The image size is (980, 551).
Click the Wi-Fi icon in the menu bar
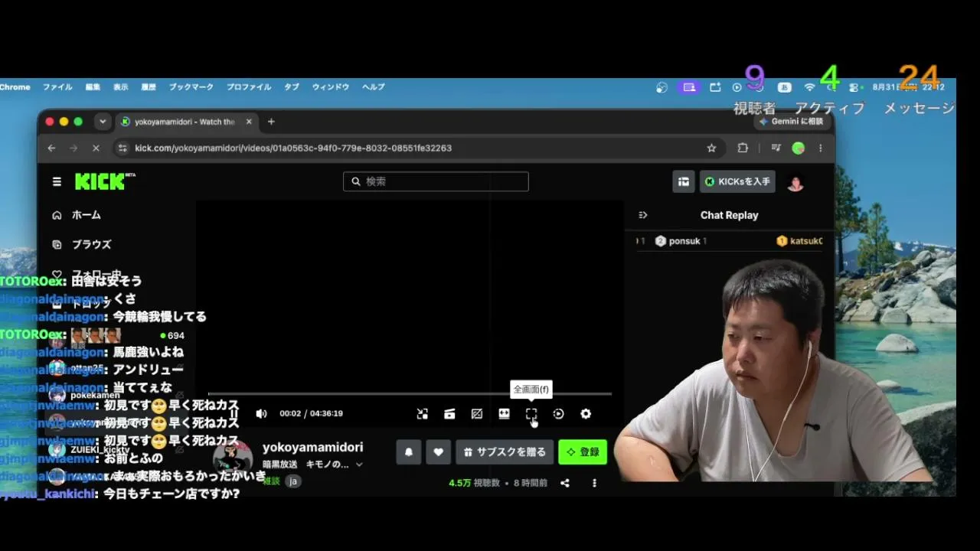[809, 87]
